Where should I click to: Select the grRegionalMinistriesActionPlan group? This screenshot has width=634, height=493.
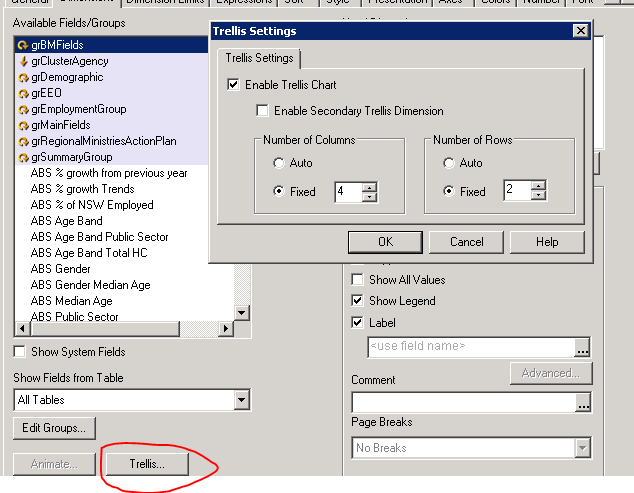[x=112, y=141]
